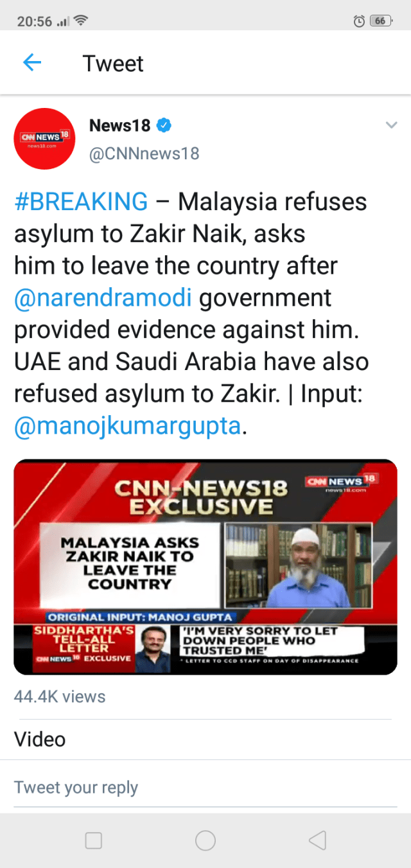Tap the alarm clock status icon
Image resolution: width=411 pixels, height=868 pixels.
pyautogui.click(x=360, y=21)
